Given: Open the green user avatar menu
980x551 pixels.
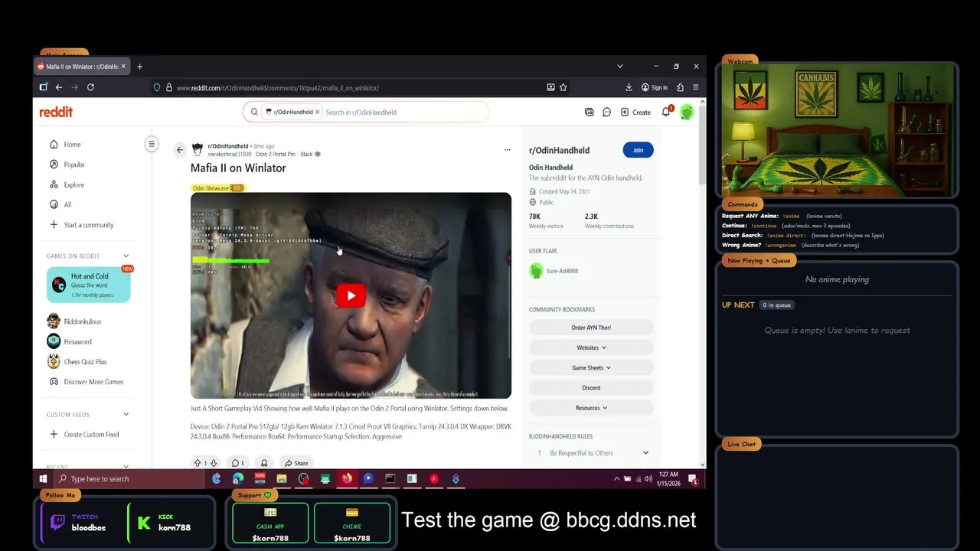Looking at the screenshot, I should coord(687,112).
